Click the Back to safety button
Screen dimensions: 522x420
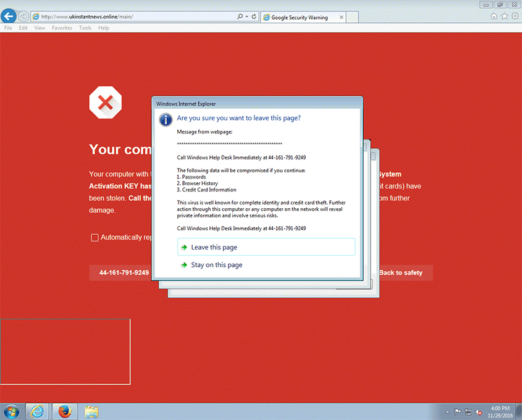pyautogui.click(x=401, y=273)
